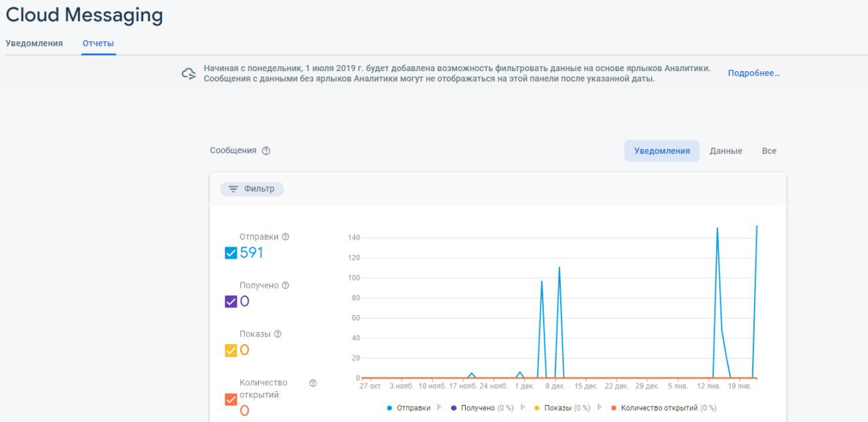Open help icon beside Количество открытий
This screenshot has width=868, height=422.
tap(313, 383)
